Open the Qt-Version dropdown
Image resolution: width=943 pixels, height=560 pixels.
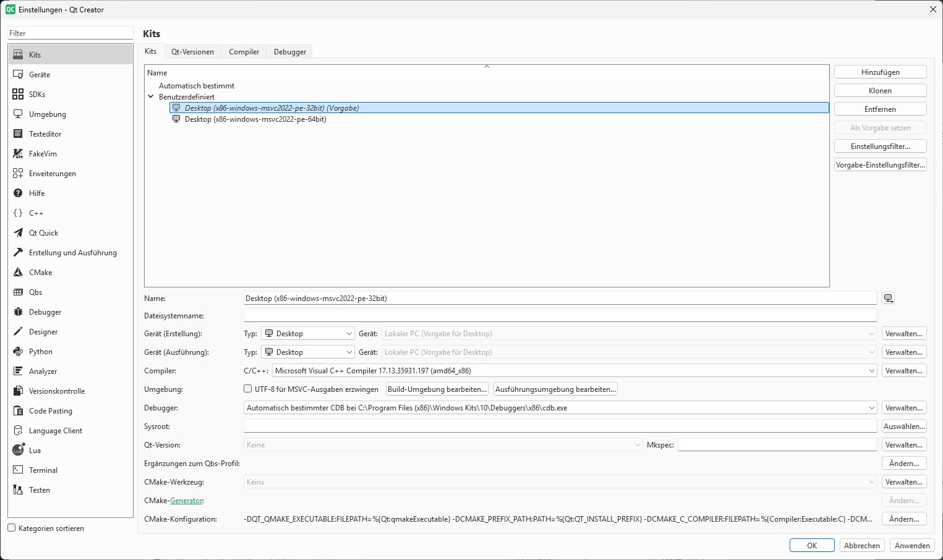tap(443, 445)
